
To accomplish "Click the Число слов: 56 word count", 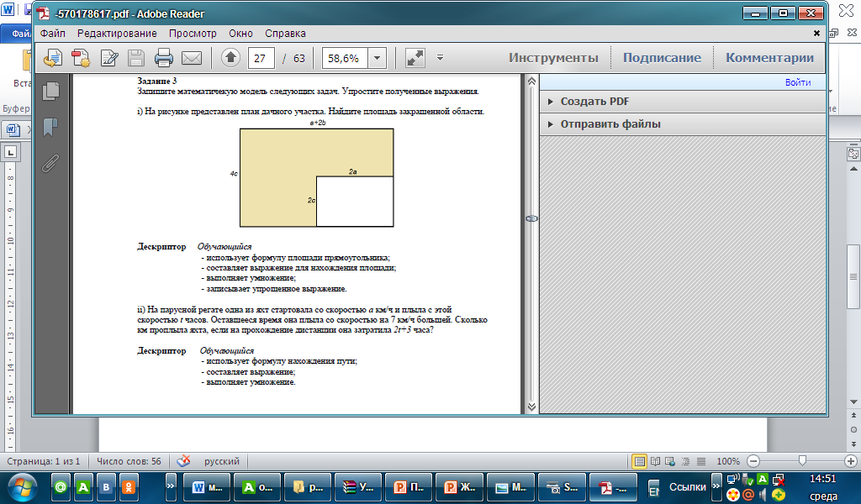I will pyautogui.click(x=129, y=461).
